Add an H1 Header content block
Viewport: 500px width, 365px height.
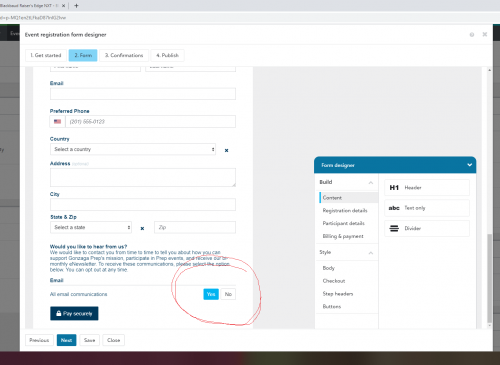[x=427, y=187]
